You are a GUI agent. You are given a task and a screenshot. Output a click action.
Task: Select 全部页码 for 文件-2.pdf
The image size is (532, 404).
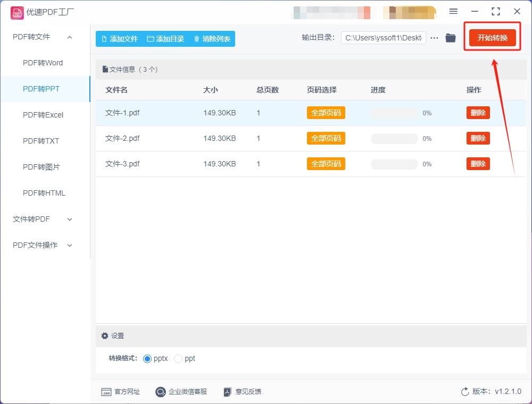(326, 138)
